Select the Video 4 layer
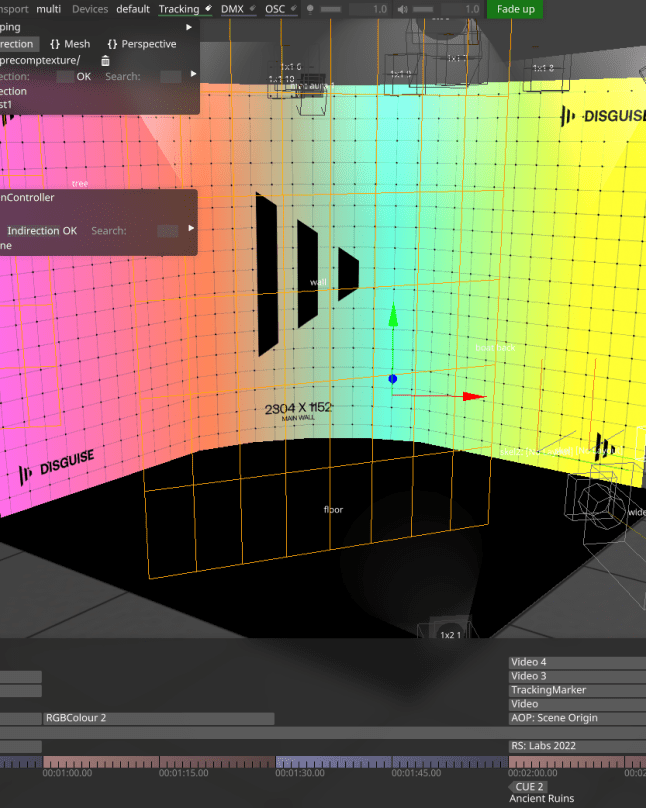The height and width of the screenshot is (808, 646). click(577, 662)
